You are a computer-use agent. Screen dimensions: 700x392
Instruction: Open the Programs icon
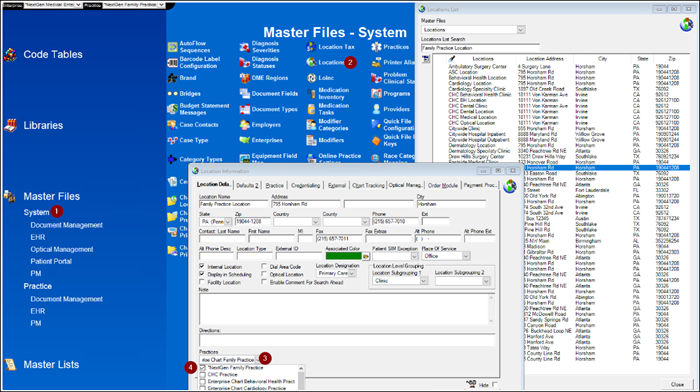(376, 94)
